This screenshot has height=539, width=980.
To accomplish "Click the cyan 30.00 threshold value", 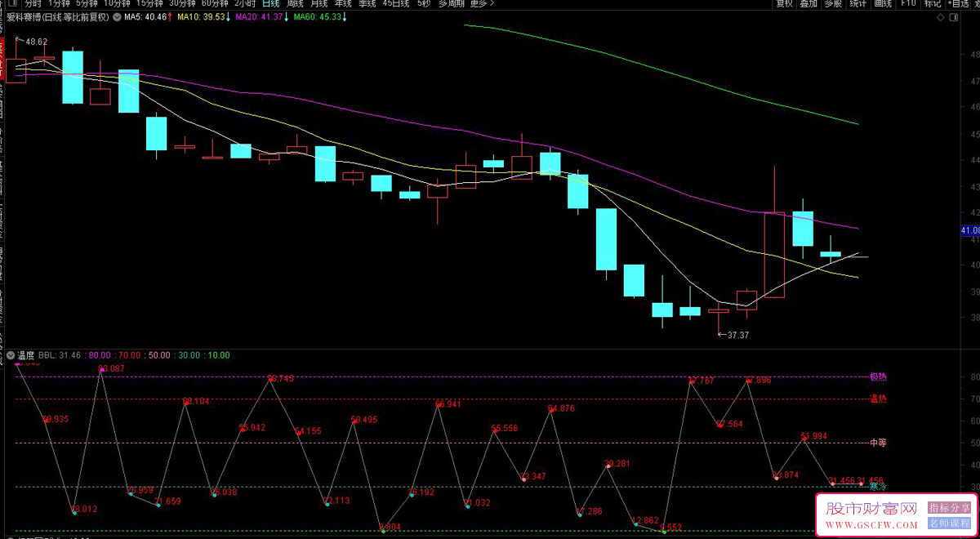I will point(189,355).
